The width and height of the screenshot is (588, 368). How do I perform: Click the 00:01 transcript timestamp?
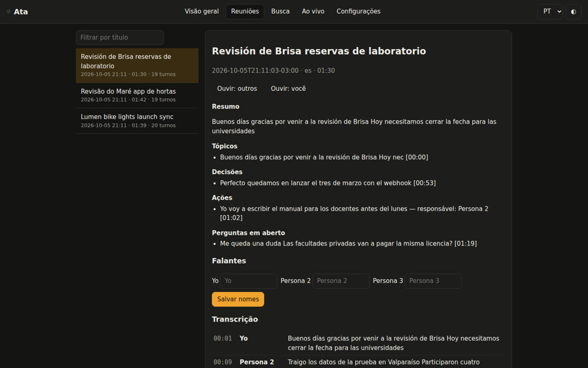[223, 339]
